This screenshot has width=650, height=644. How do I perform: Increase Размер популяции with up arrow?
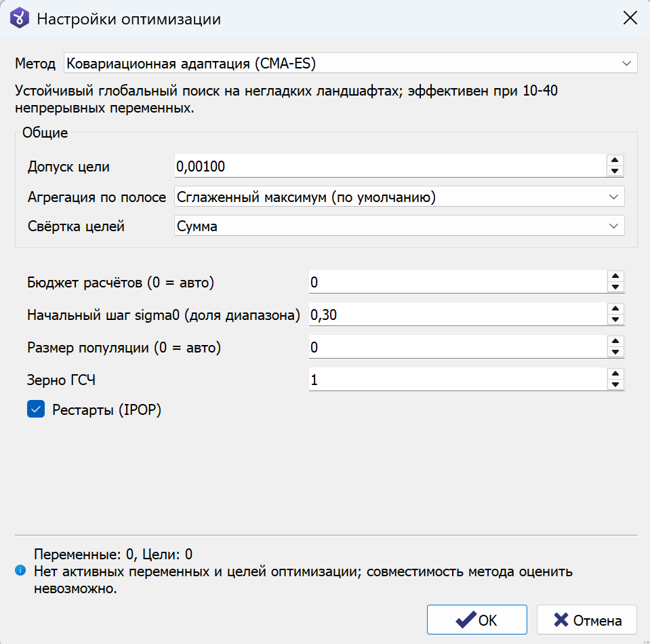tap(615, 341)
